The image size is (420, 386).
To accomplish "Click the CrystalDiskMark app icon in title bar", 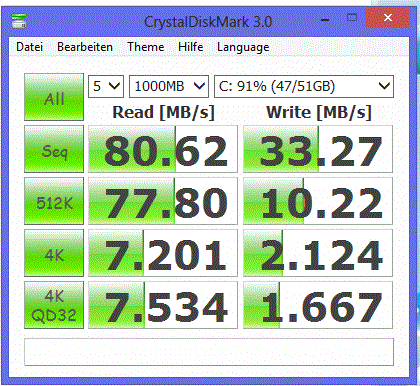I will coord(19,21).
